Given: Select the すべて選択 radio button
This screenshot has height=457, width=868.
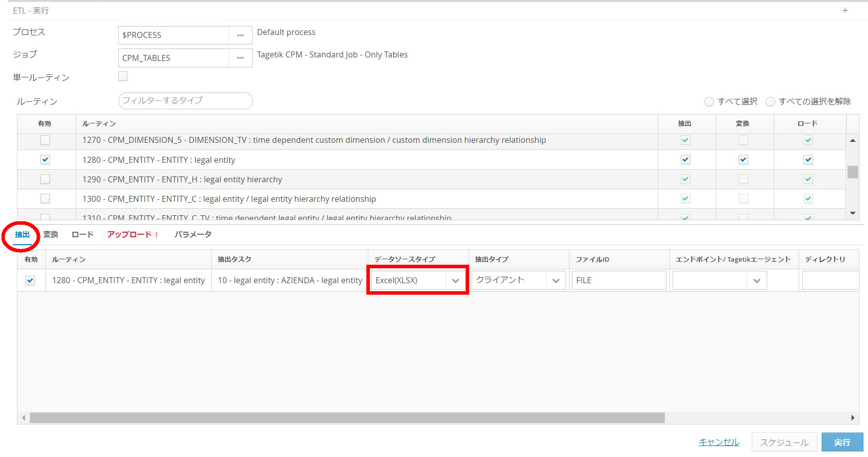Looking at the screenshot, I should pyautogui.click(x=709, y=102).
